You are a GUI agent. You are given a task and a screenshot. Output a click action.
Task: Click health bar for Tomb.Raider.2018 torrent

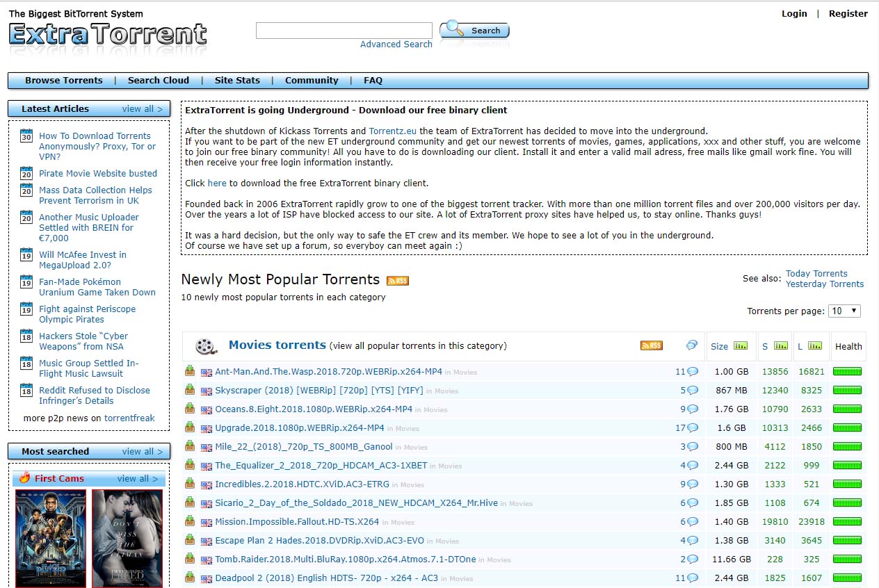tap(847, 560)
